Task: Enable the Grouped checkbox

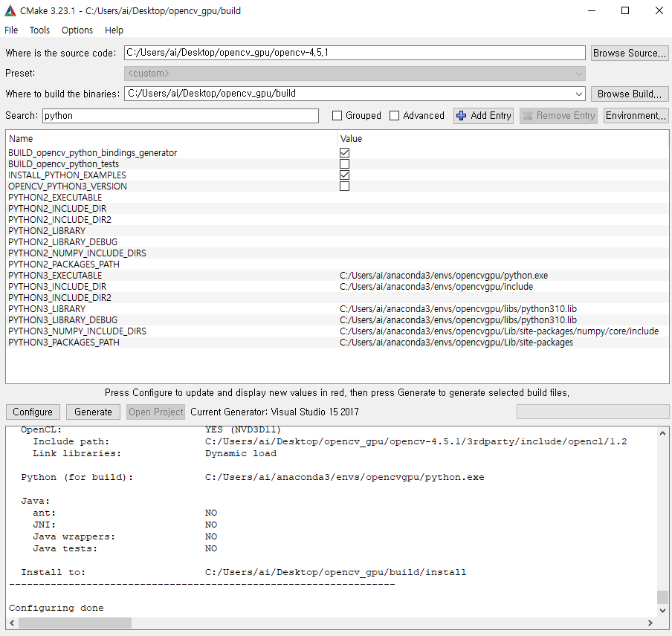Action: tap(337, 116)
